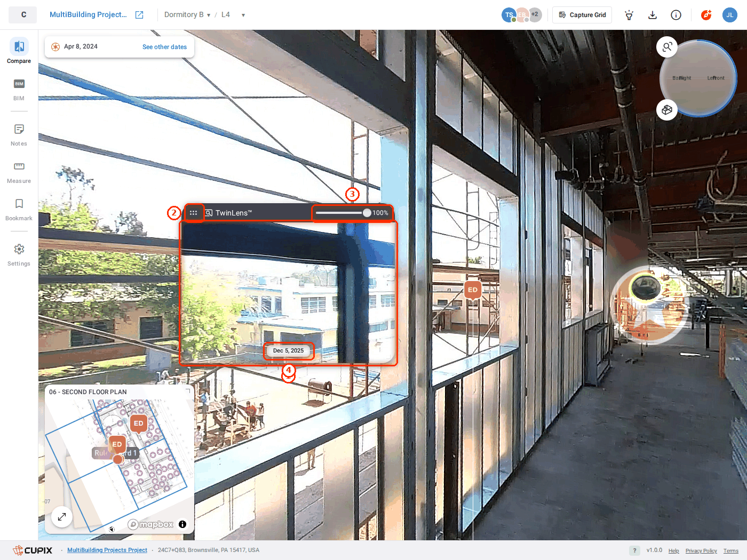
Task: Click the help question mark button
Action: click(x=634, y=550)
